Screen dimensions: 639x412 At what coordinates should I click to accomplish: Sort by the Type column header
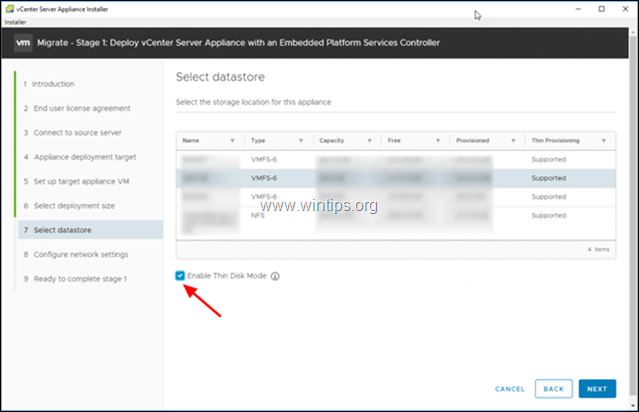[258, 141]
